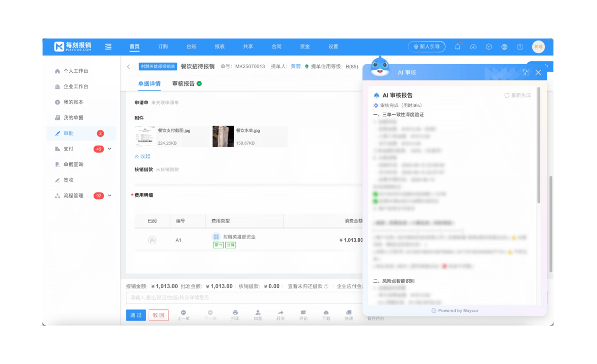The width and height of the screenshot is (597, 364).
Task: Switch to the 审核报告 tab
Action: click(x=187, y=83)
